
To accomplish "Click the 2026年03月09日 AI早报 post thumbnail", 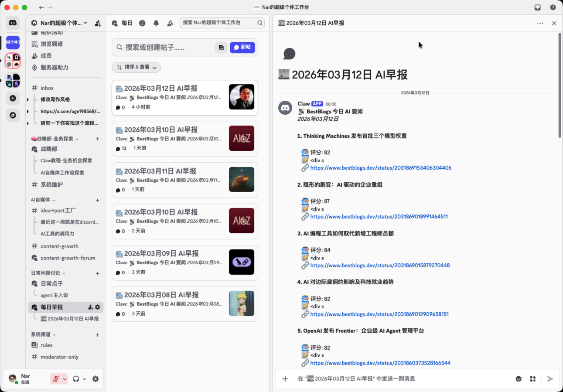I will 241,262.
